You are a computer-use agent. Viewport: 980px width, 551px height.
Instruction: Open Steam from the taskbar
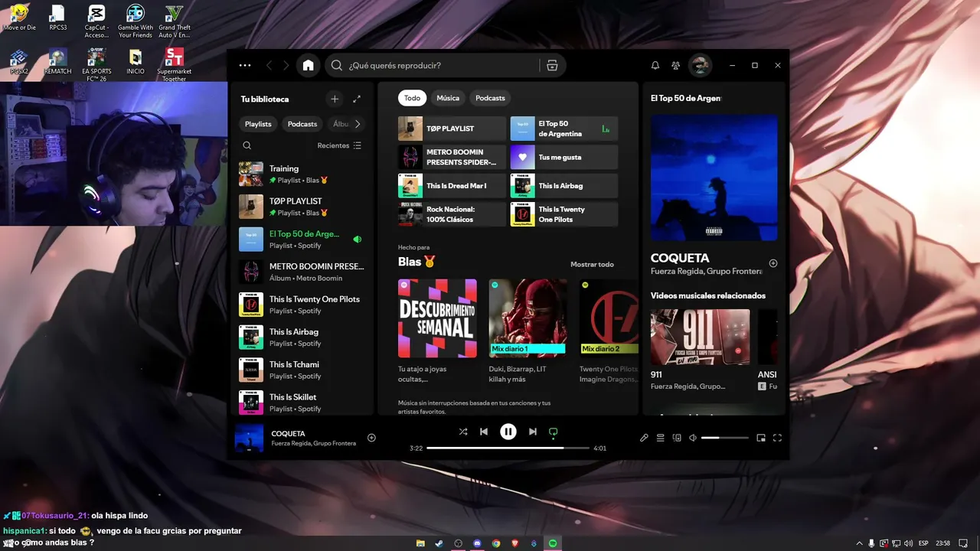[439, 543]
